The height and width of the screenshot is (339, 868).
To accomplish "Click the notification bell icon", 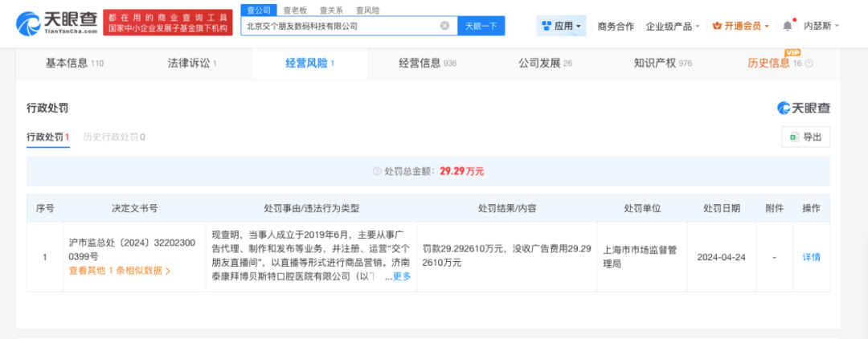I will point(787,26).
